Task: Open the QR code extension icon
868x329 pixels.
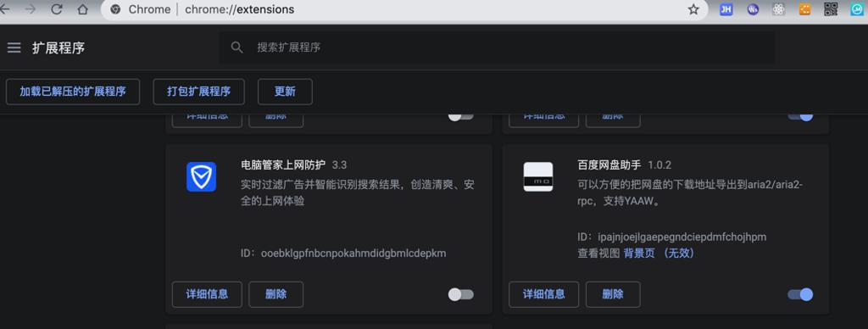Action: click(x=831, y=9)
